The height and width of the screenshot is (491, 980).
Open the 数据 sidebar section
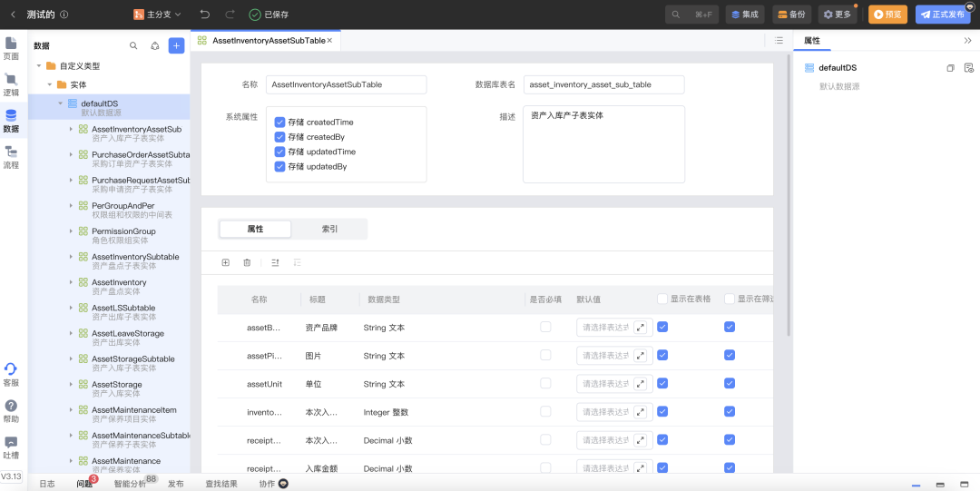[x=11, y=122]
